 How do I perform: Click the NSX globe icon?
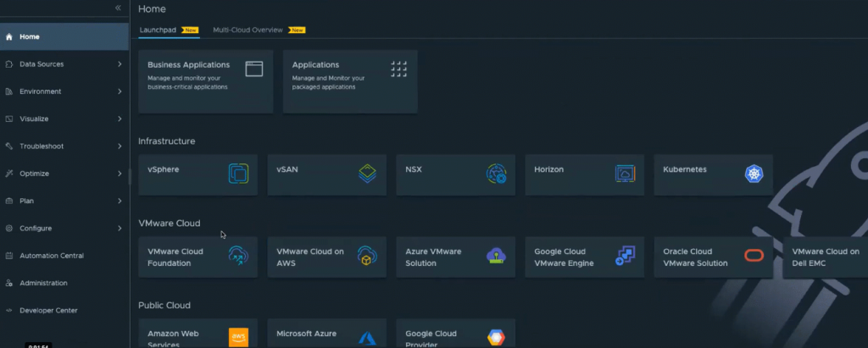click(496, 174)
